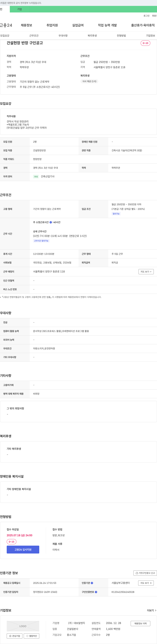Viewport: 157px width, 644px height.
Task: Click 협의가능 tag under 임금 조건
Action: coord(116,214)
